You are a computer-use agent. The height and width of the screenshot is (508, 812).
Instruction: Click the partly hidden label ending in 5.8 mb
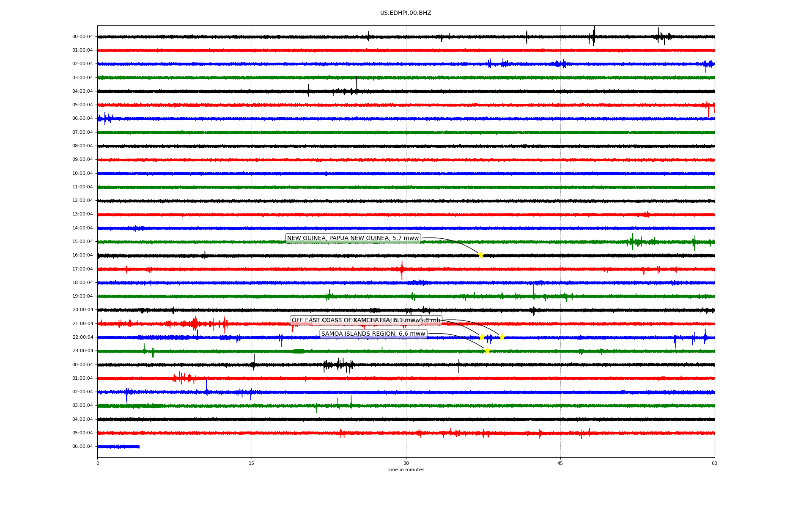[x=431, y=320]
